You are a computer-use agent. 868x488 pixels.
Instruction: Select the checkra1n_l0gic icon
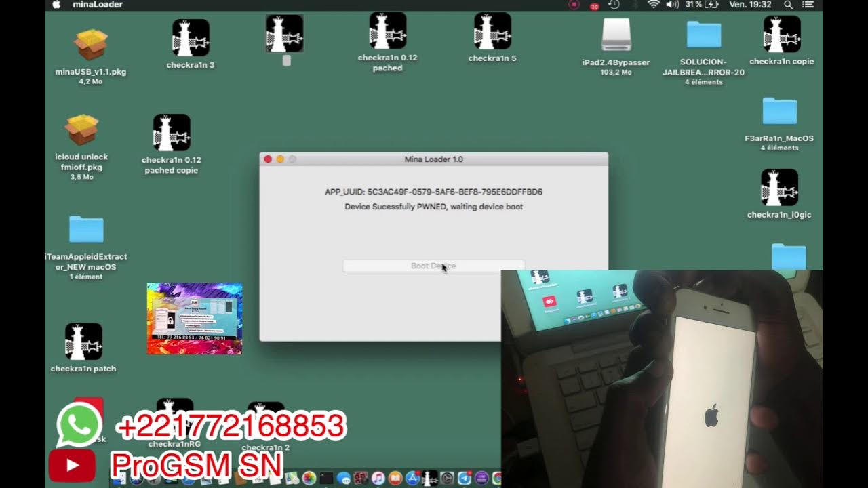coord(779,187)
